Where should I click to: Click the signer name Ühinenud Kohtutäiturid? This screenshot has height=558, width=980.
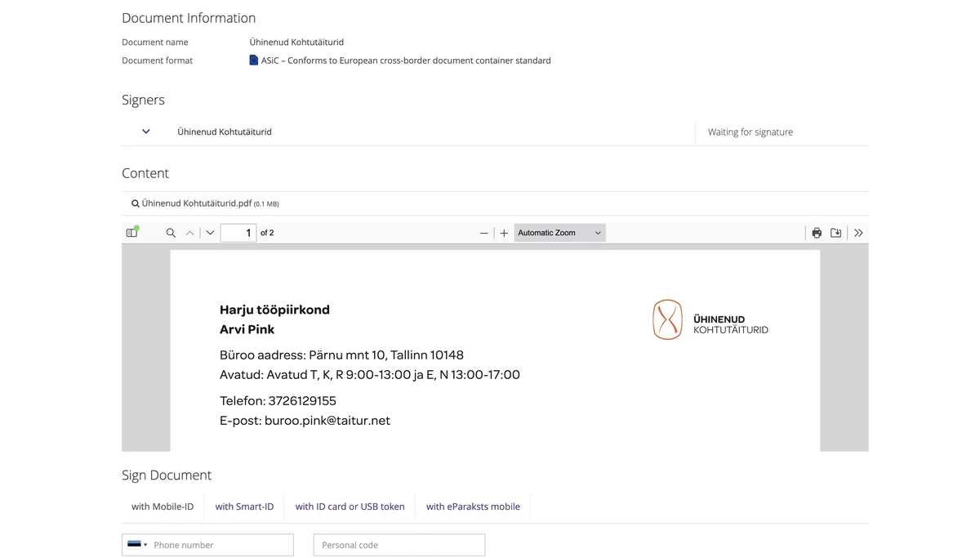225,132
